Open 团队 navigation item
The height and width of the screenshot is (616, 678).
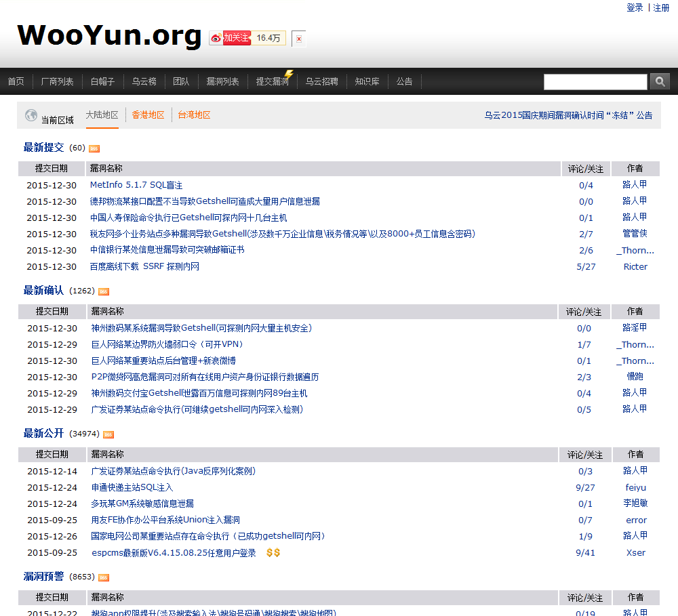181,81
